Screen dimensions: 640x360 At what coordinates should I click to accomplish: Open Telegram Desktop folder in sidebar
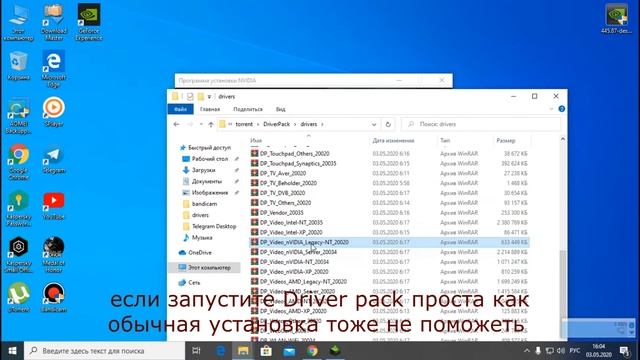point(214,226)
